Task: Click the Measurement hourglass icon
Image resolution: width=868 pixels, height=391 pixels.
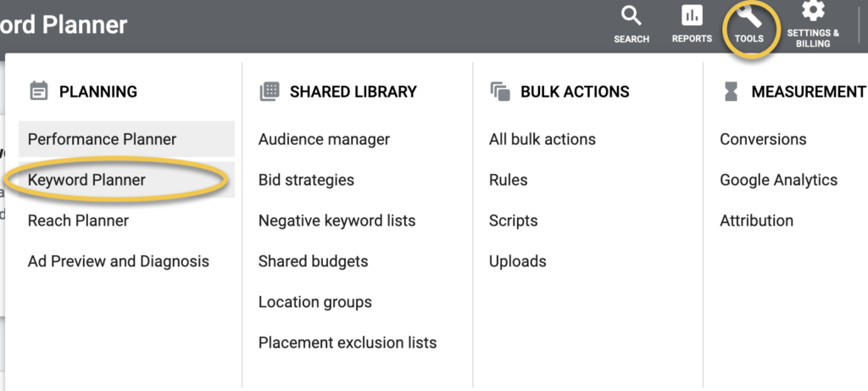Action: [x=731, y=92]
